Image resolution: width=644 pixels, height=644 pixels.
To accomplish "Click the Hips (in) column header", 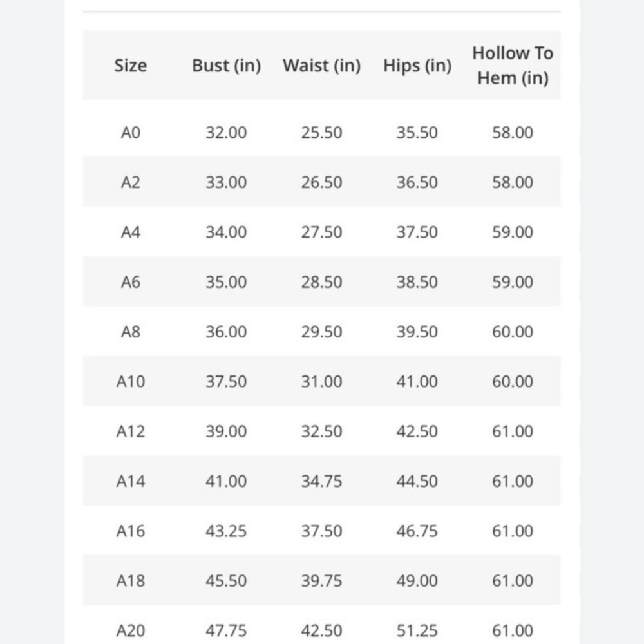I will 417,66.
